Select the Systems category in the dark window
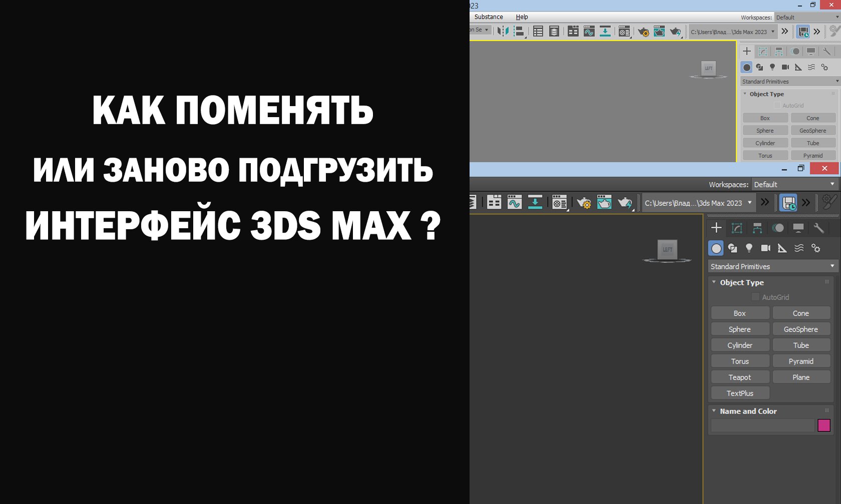Image resolution: width=841 pixels, height=504 pixels. [816, 248]
